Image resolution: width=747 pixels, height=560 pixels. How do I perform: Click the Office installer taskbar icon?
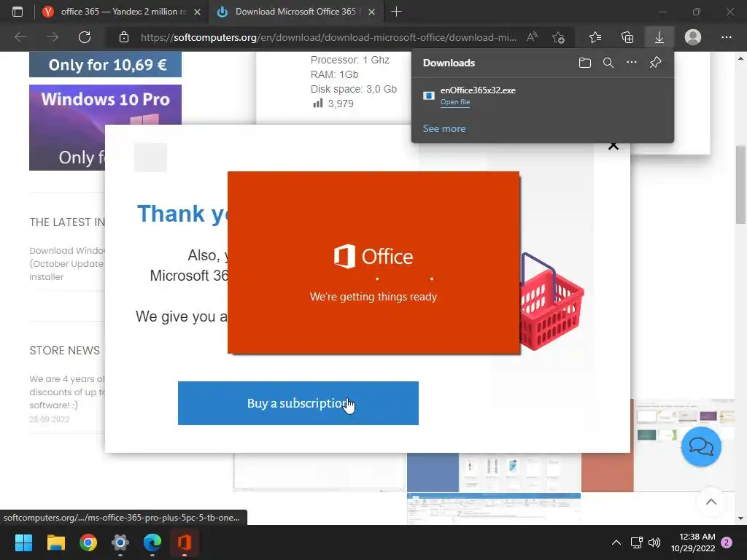tap(185, 542)
